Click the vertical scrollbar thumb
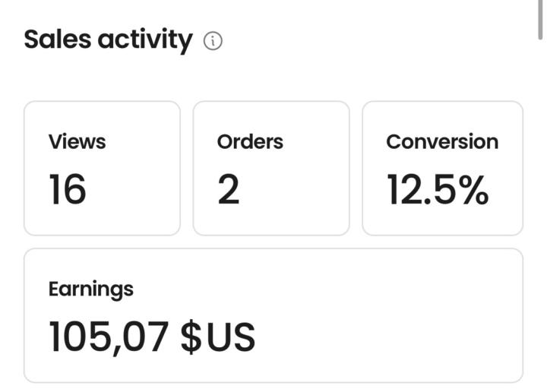 [541, 19]
